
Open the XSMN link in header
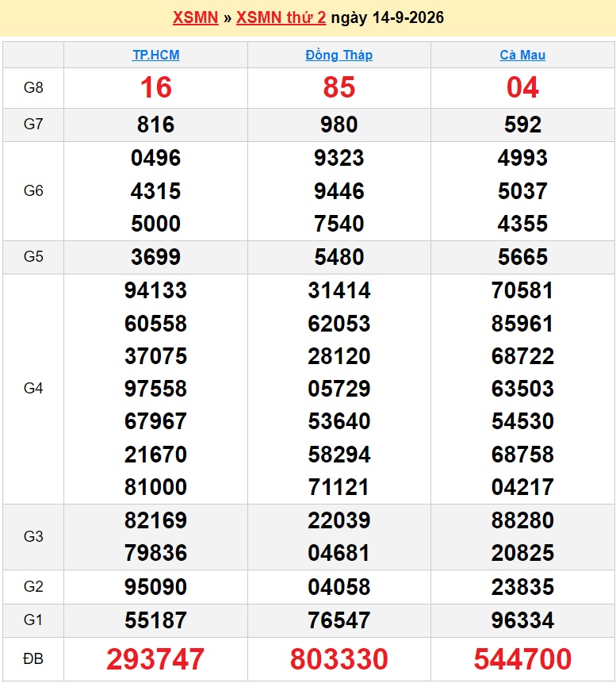[x=196, y=17]
